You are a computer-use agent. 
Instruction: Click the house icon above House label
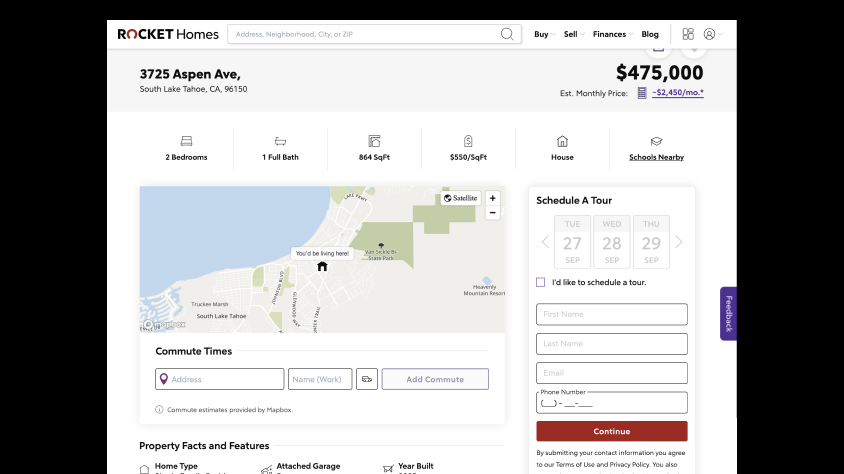point(562,141)
